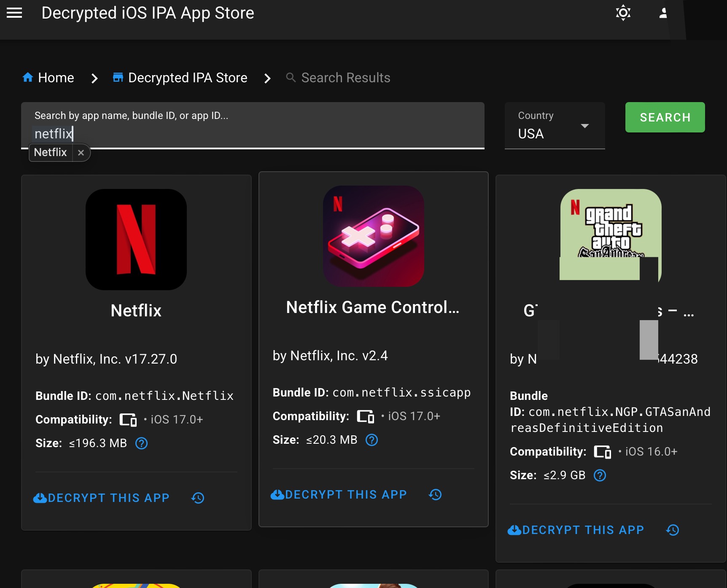This screenshot has height=588, width=727.
Task: Click device compatibility icon on GTA card
Action: [x=603, y=452]
